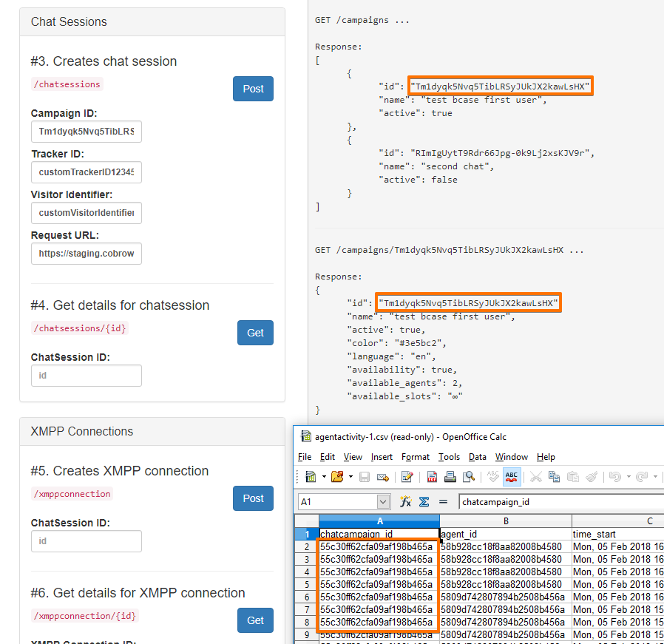Click cell B1 containing agent_id
Screen dimensions: 664x644
point(506,535)
